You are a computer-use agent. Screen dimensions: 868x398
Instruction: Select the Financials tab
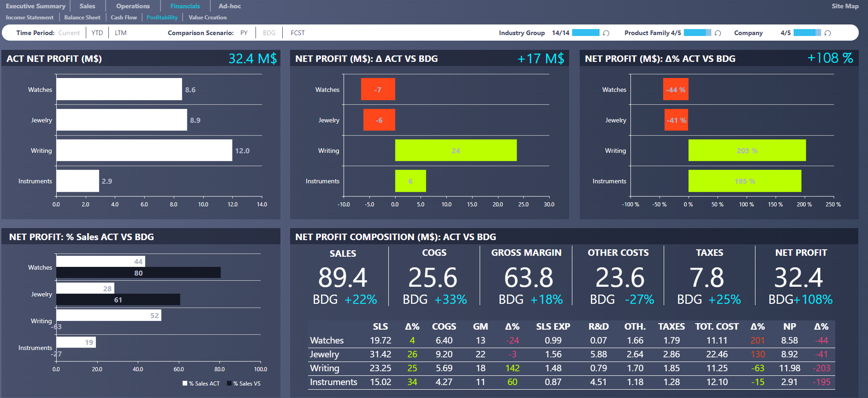tap(185, 6)
